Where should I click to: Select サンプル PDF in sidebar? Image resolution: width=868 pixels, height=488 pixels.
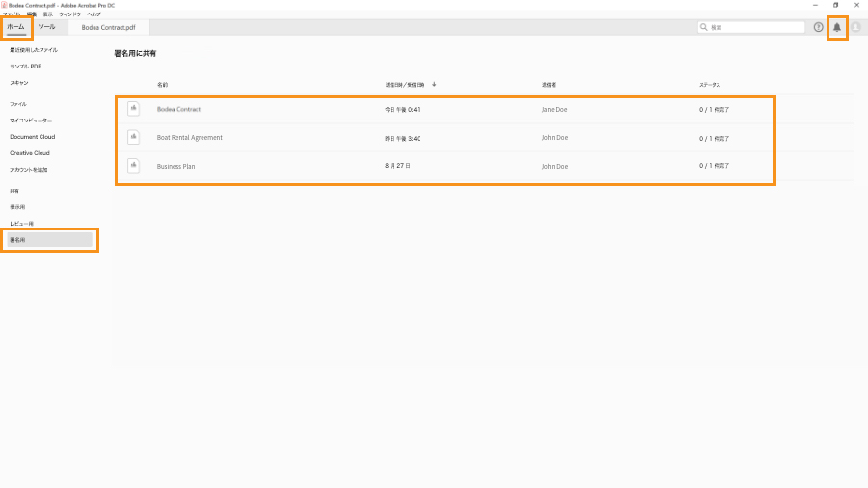click(x=25, y=67)
